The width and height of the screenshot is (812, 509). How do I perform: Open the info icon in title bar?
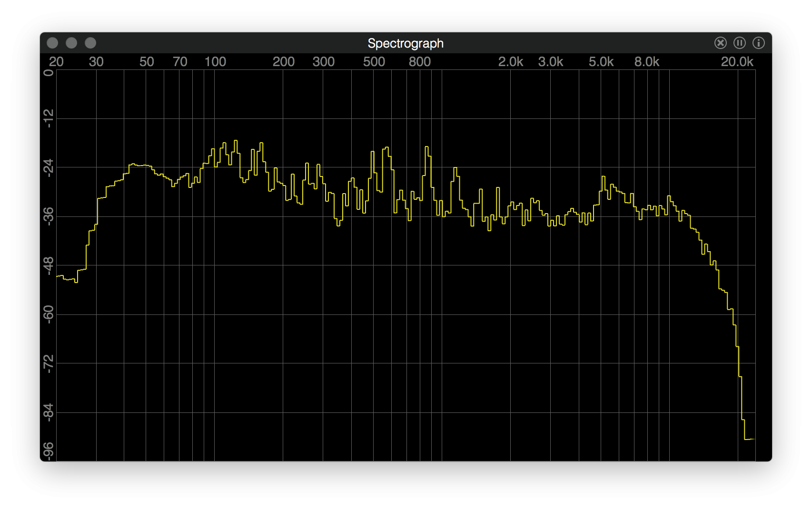(758, 43)
